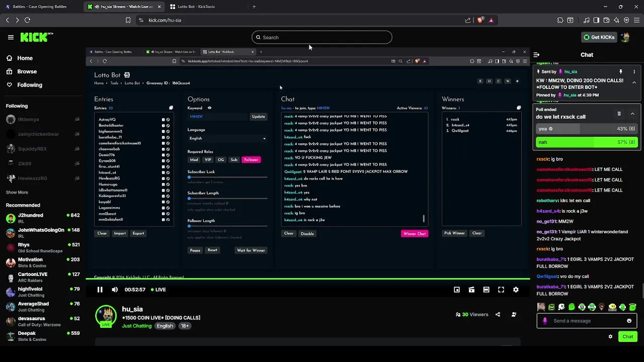
Task: Open the Brave VPN shield icon
Action: click(x=626, y=20)
